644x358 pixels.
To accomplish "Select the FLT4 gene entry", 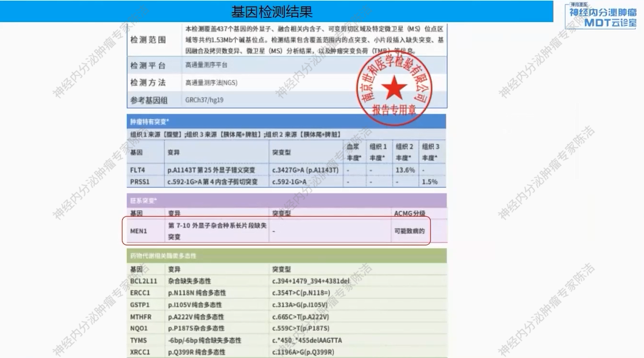I will (x=141, y=169).
